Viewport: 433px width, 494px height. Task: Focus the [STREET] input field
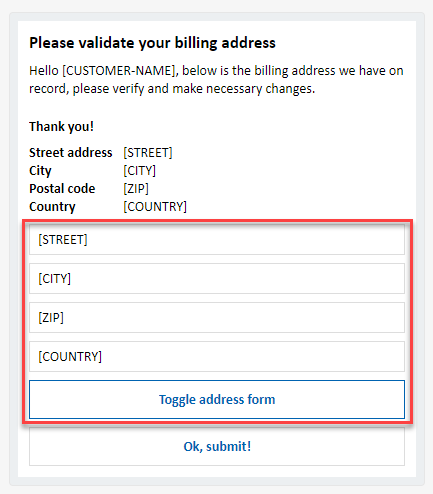[217, 240]
